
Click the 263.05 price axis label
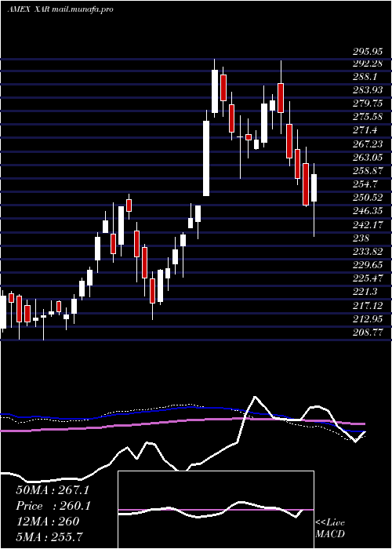[367, 158]
